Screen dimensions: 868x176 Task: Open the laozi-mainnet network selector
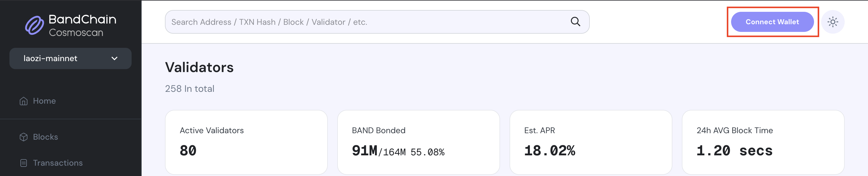70,58
